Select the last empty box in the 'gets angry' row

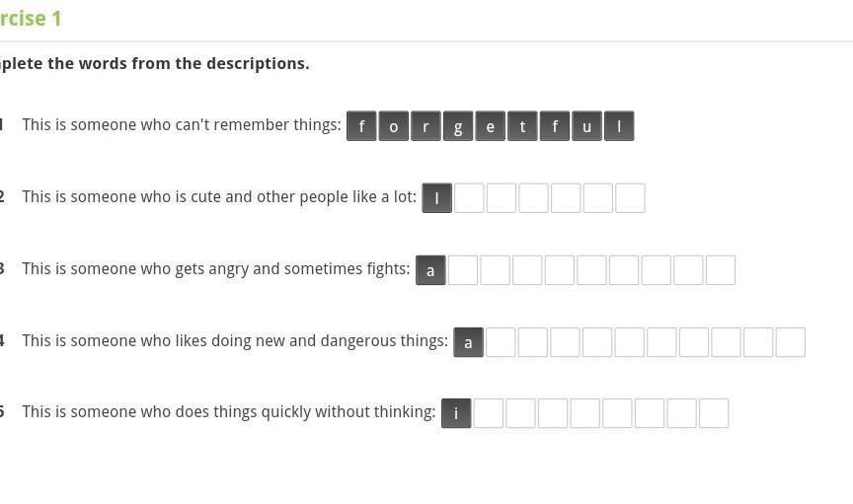coord(721,270)
